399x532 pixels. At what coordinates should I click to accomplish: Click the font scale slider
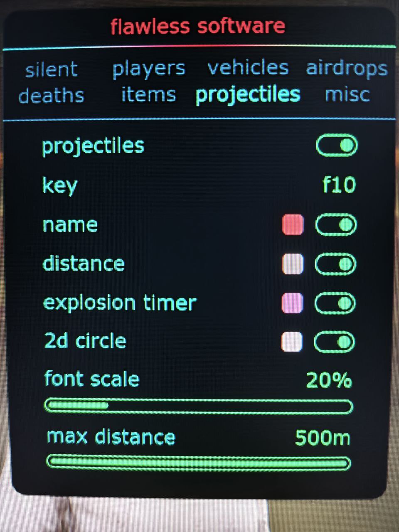coord(198,406)
